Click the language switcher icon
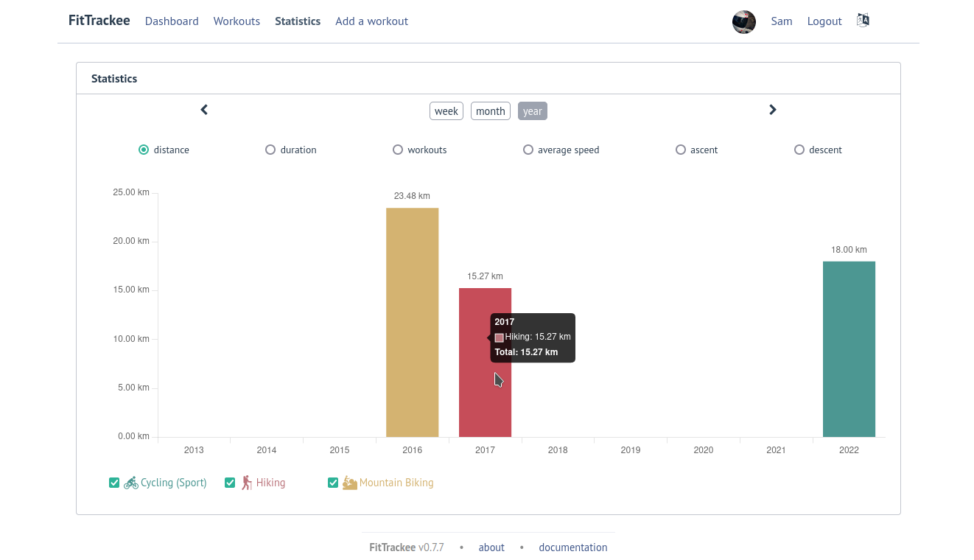The height and width of the screenshot is (560, 974). [863, 21]
